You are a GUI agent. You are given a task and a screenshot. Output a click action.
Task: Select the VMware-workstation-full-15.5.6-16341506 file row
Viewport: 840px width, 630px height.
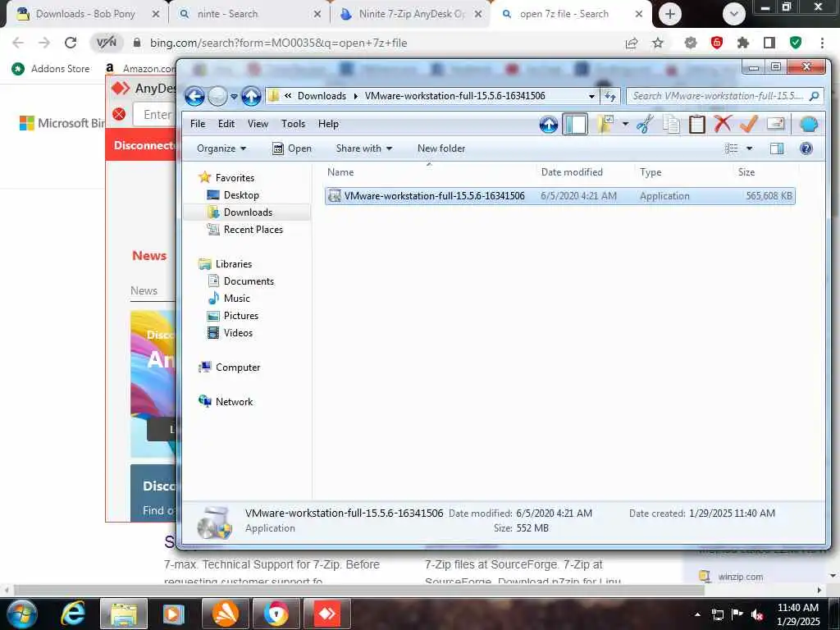click(559, 196)
